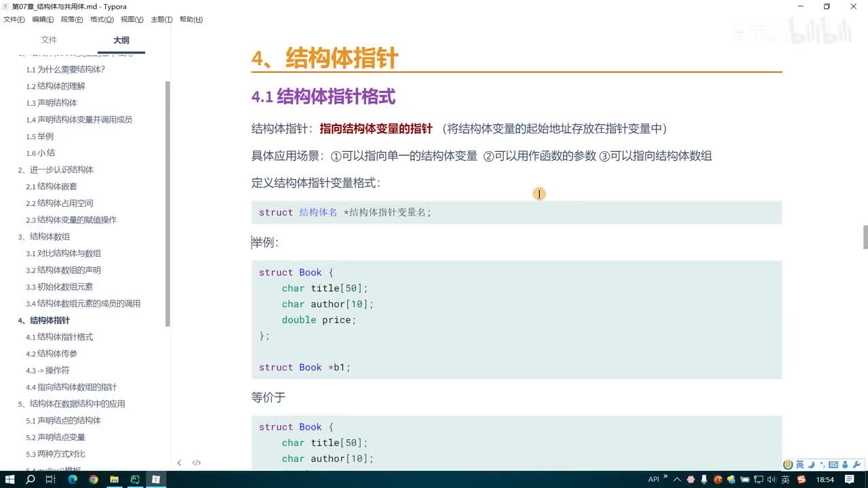Show hidden tray icons chevron

pyautogui.click(x=677, y=479)
